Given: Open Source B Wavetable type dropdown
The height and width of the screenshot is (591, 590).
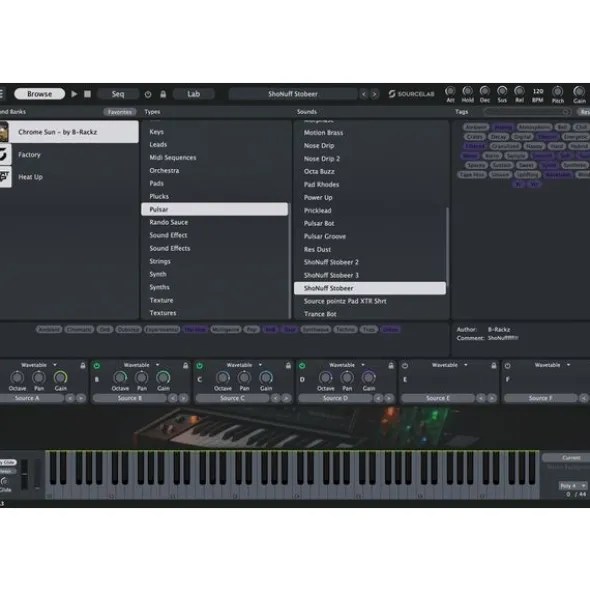Looking at the screenshot, I should 142,365.
